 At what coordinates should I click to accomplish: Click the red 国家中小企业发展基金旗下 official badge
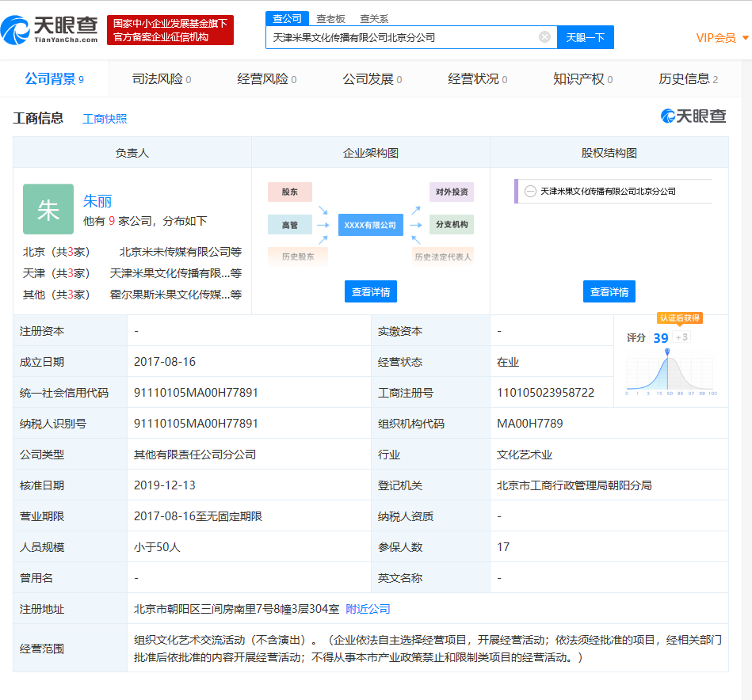pyautogui.click(x=170, y=30)
